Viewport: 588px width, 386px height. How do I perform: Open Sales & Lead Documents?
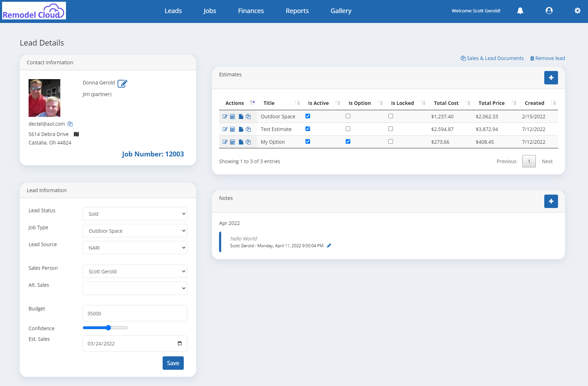tap(492, 58)
